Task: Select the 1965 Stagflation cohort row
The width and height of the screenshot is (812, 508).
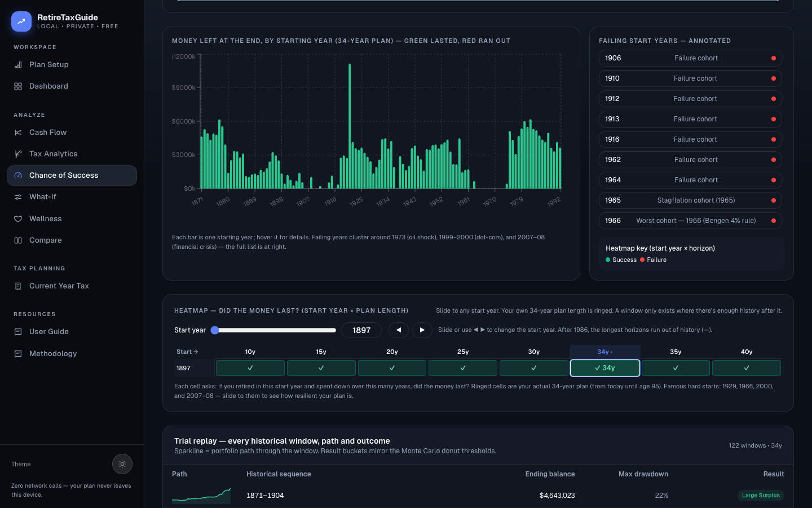Action: 690,200
